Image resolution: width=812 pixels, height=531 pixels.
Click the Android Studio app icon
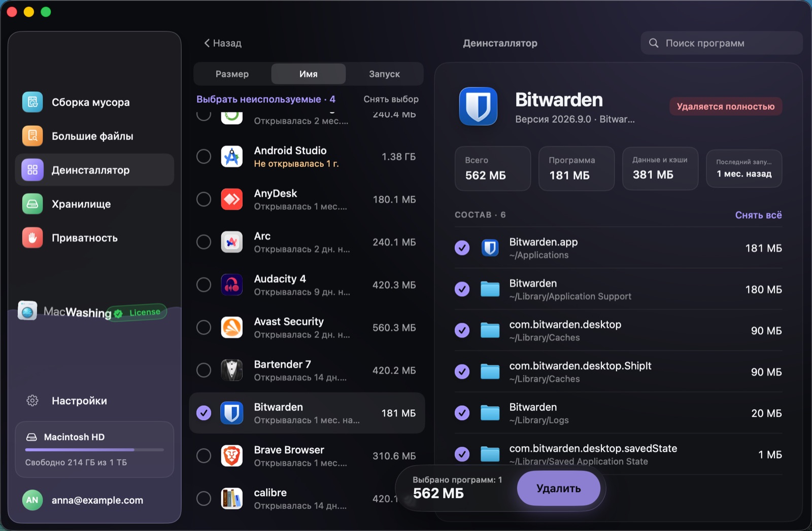[x=232, y=157]
